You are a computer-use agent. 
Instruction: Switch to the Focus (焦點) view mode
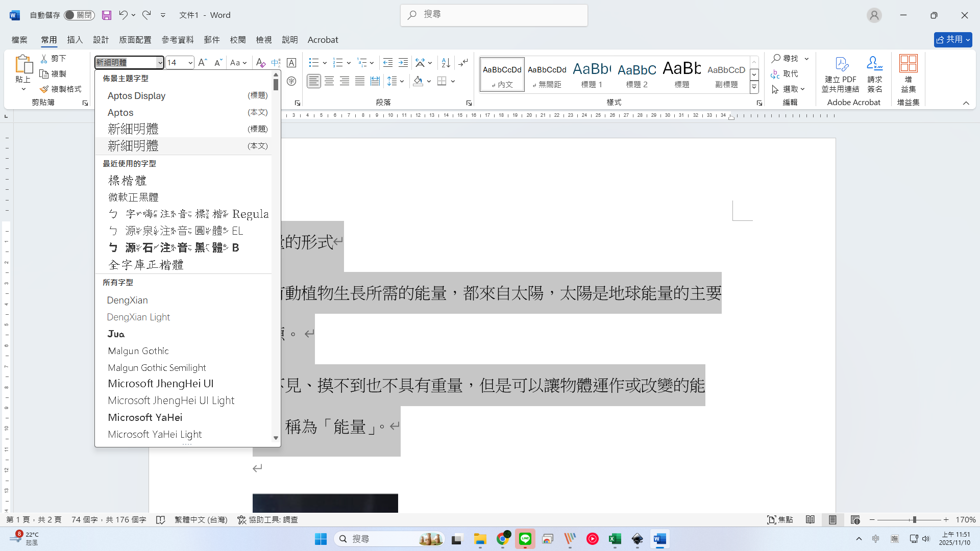[780, 519]
